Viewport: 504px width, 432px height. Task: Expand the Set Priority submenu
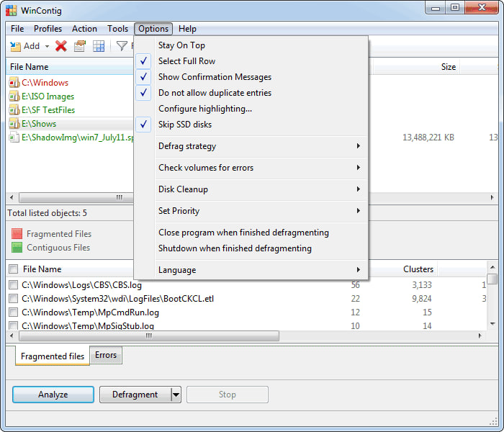pyautogui.click(x=251, y=210)
